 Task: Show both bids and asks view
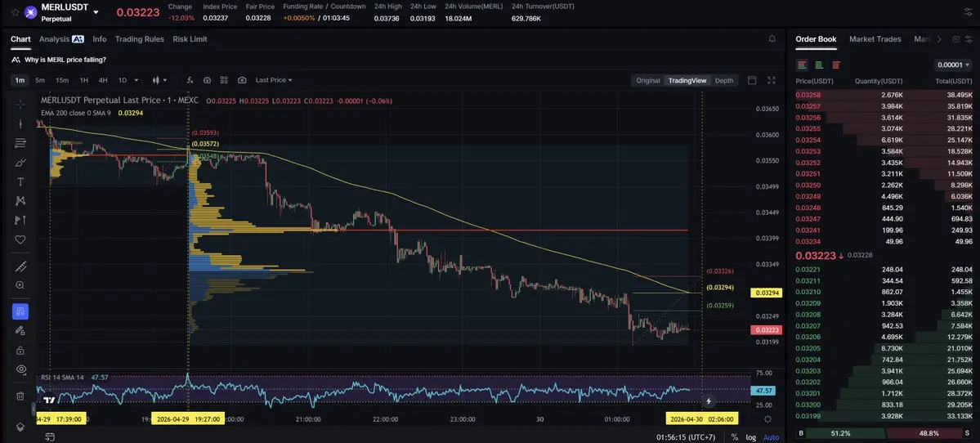(x=803, y=65)
